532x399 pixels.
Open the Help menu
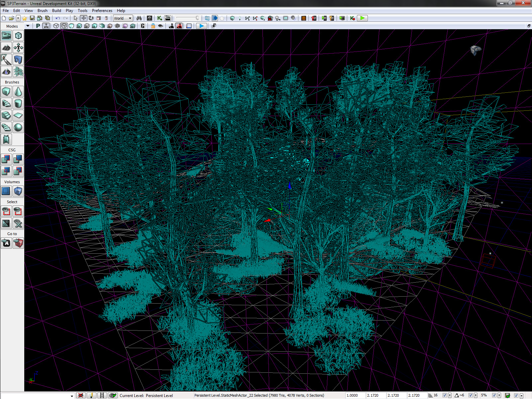point(121,11)
